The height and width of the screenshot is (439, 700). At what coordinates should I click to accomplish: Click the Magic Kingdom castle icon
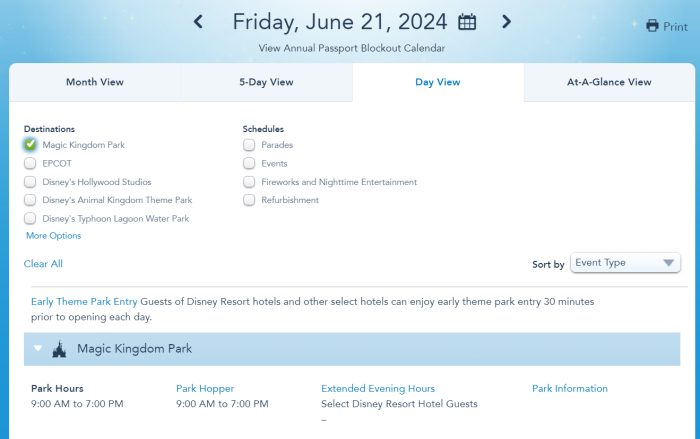tap(59, 349)
